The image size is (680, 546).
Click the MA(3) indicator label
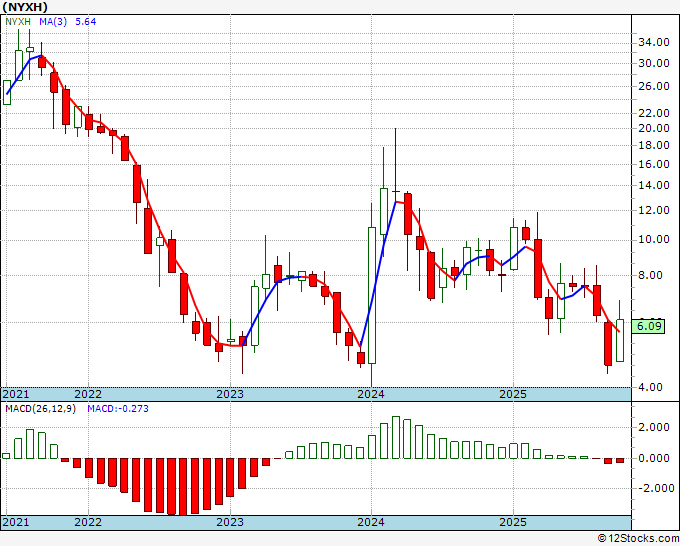coord(53,21)
